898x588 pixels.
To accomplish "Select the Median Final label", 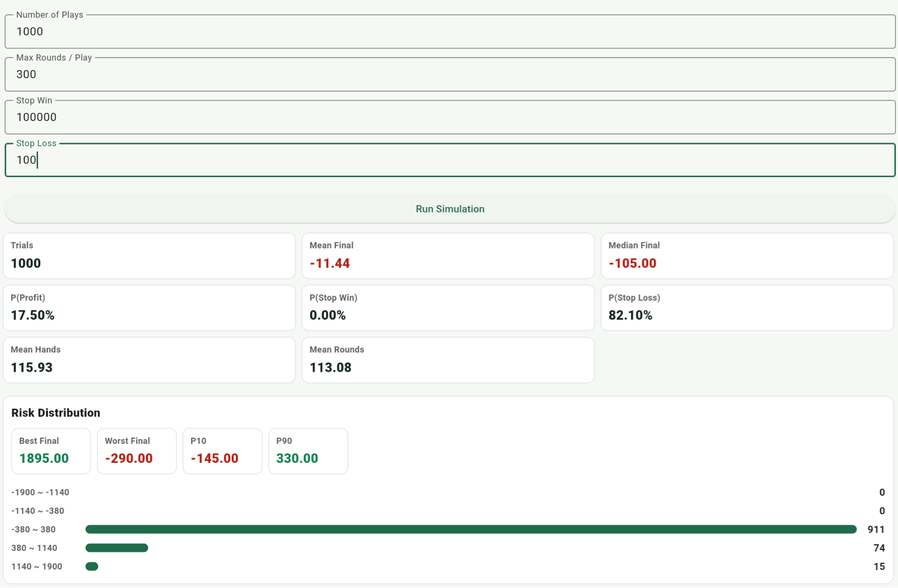I will click(x=634, y=246).
